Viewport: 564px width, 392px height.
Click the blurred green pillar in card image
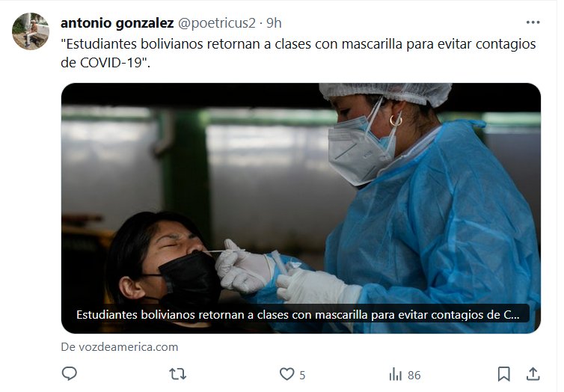tap(186, 169)
